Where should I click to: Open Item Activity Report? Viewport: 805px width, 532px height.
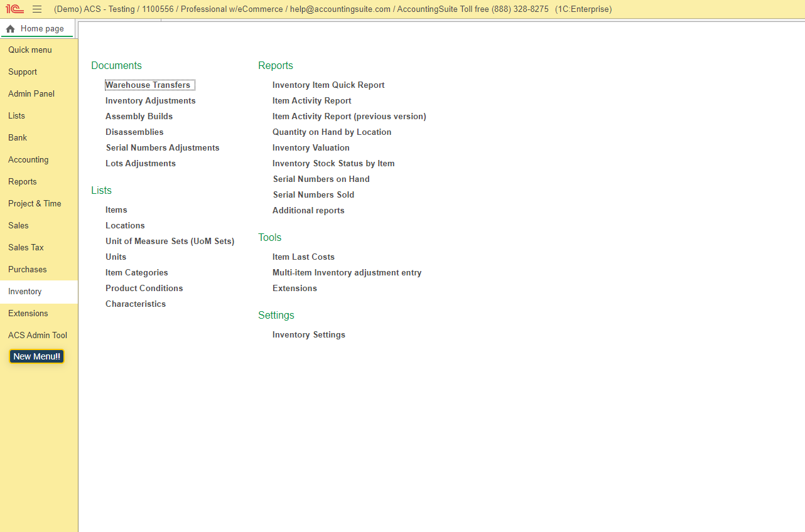[312, 101]
